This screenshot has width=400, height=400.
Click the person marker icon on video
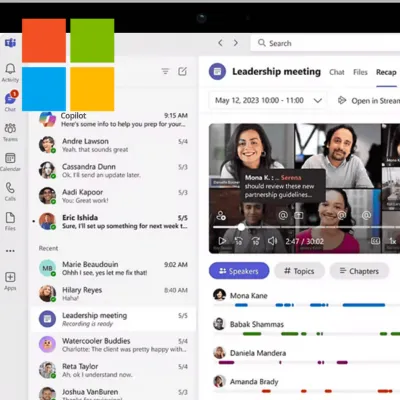coord(221,215)
